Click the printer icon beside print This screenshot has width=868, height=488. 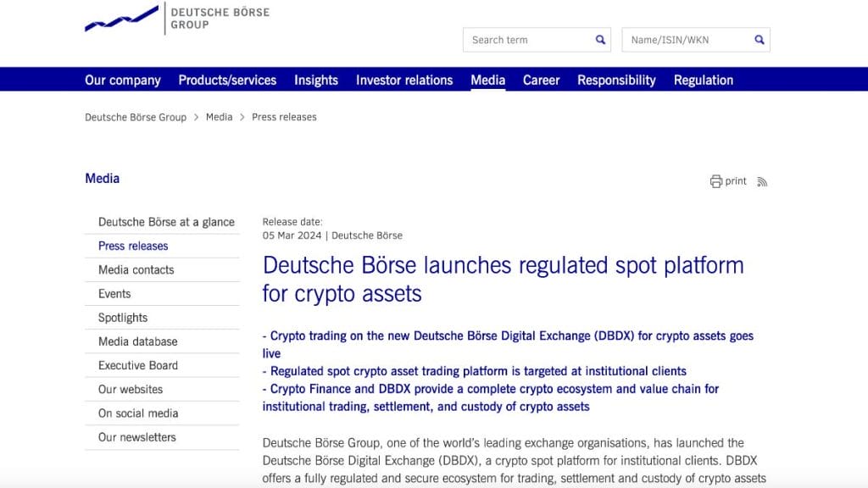pyautogui.click(x=715, y=181)
